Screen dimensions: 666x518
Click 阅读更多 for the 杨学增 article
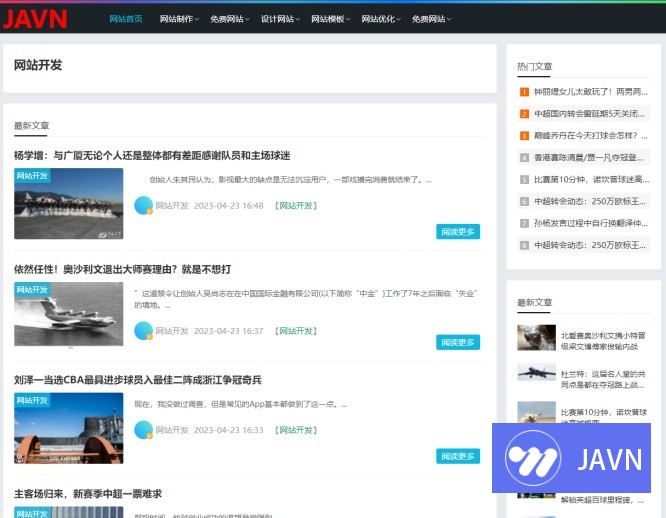pos(458,232)
